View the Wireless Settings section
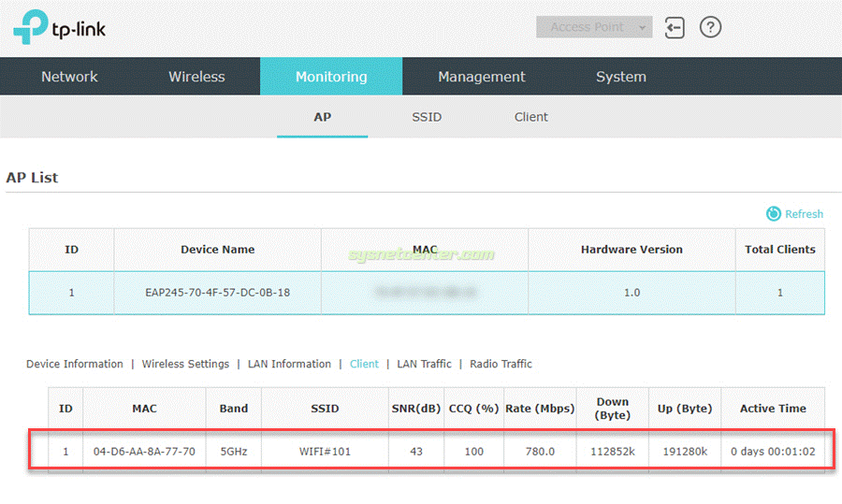This screenshot has width=842, height=504. pyautogui.click(x=185, y=364)
